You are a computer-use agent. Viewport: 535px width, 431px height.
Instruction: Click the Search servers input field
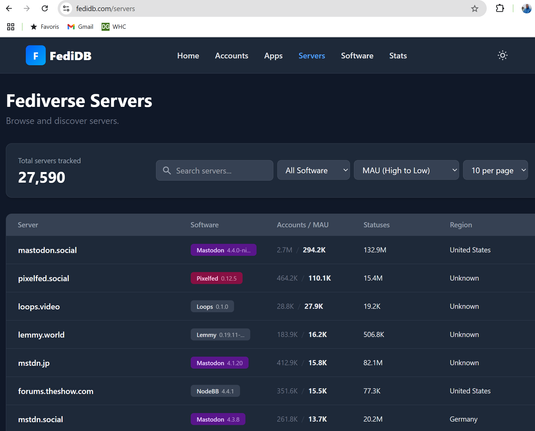coord(214,170)
